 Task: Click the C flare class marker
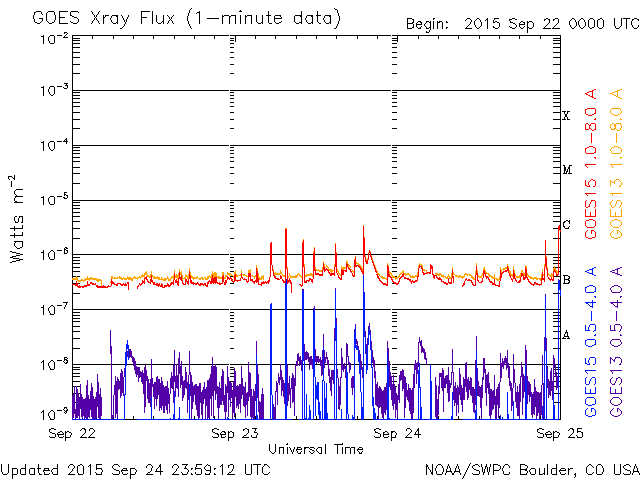[566, 225]
